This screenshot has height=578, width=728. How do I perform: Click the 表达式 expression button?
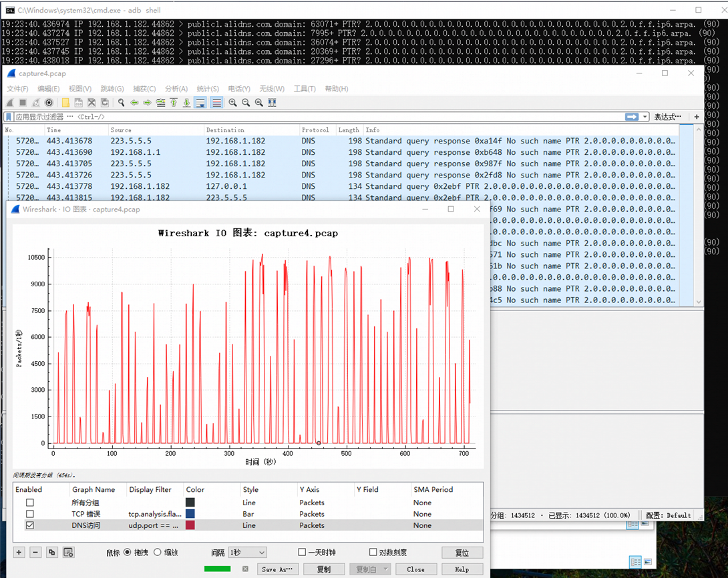(668, 117)
